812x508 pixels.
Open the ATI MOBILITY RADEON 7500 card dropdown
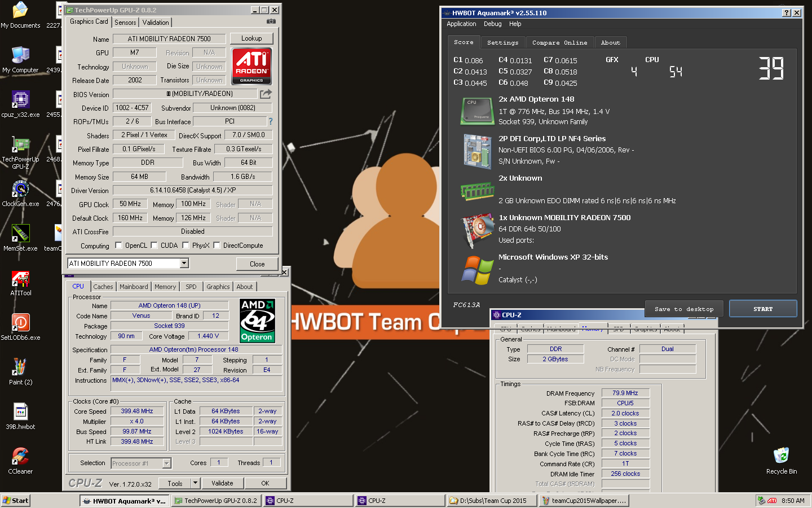click(x=184, y=264)
